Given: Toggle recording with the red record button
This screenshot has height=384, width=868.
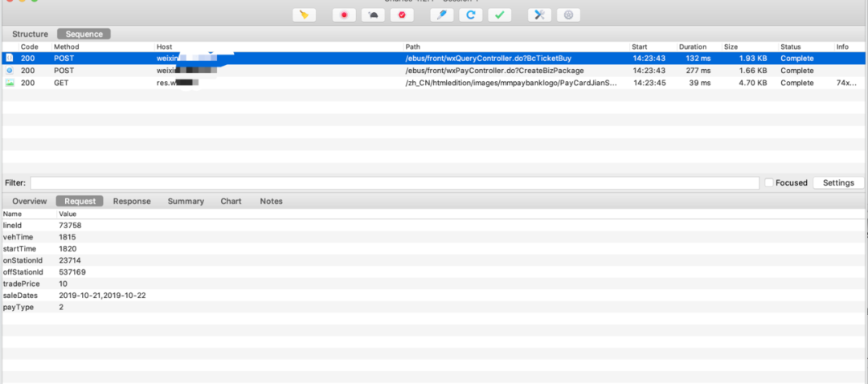Looking at the screenshot, I should [344, 15].
